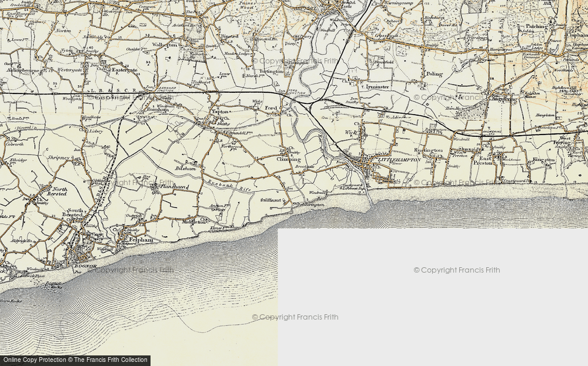Select the Colworth place label
Image resolution: width=588 pixels, height=366 pixels.
tap(15, 144)
